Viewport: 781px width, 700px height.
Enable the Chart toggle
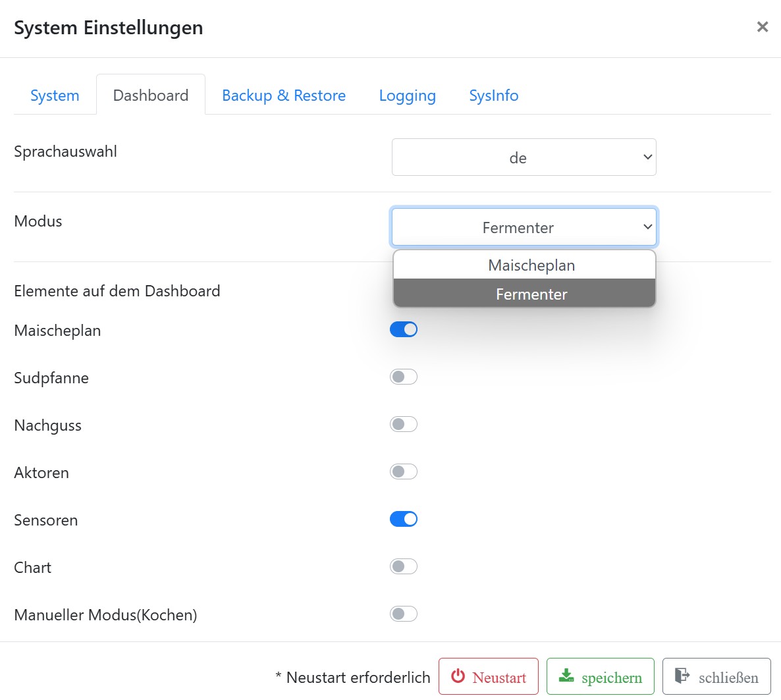(404, 566)
